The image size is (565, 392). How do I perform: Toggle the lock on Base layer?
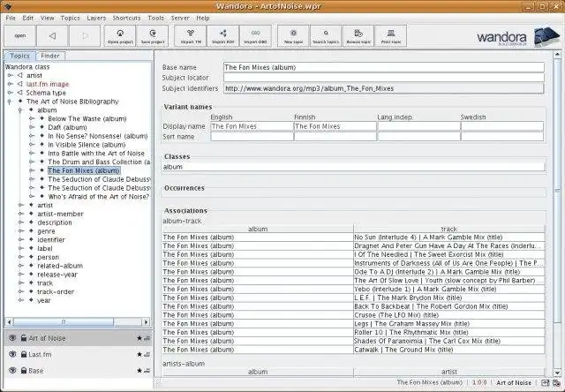[x=24, y=371]
